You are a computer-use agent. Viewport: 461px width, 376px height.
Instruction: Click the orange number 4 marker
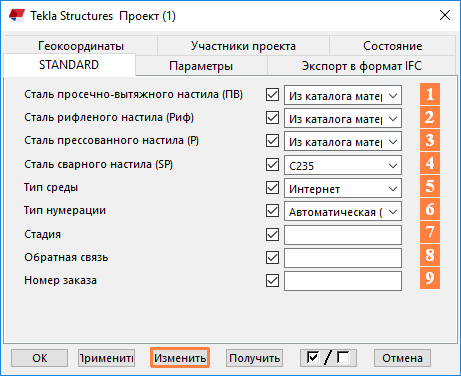point(430,163)
